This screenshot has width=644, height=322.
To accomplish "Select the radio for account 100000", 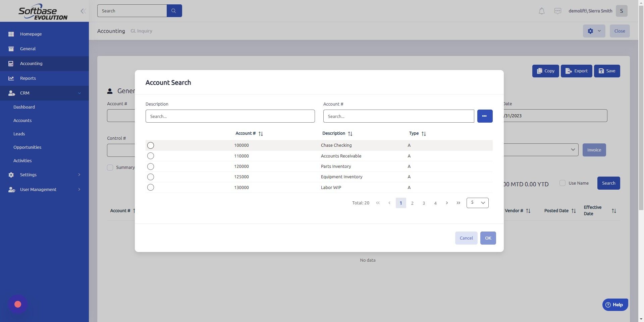I will click(151, 145).
